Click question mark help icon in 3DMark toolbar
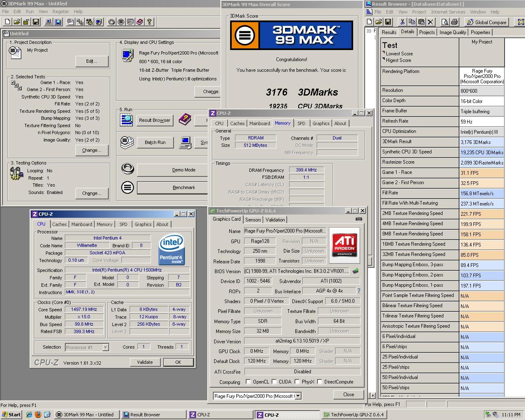Image resolution: width=525 pixels, height=420 pixels. (x=149, y=22)
